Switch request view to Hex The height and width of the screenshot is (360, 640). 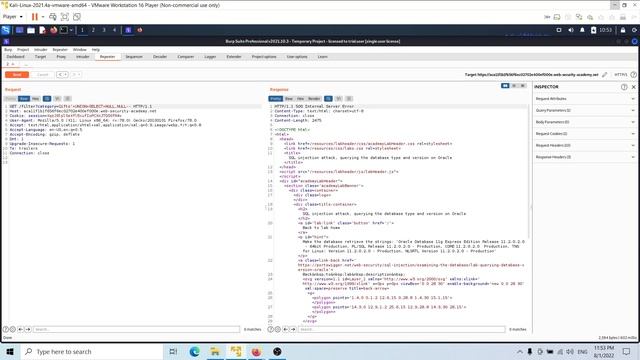tap(36, 99)
